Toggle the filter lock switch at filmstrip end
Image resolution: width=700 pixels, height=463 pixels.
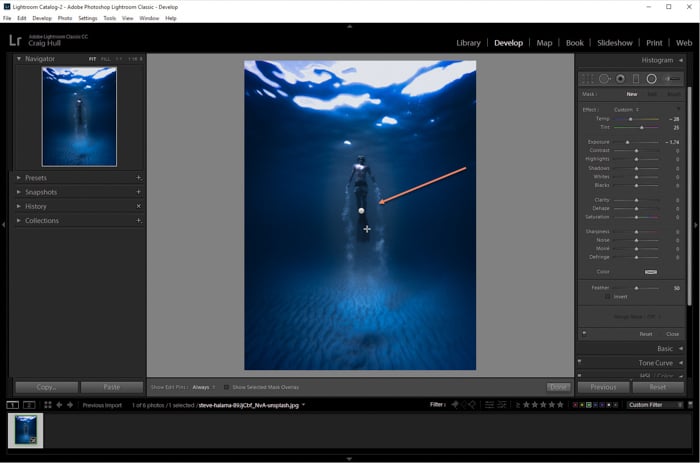[690, 405]
